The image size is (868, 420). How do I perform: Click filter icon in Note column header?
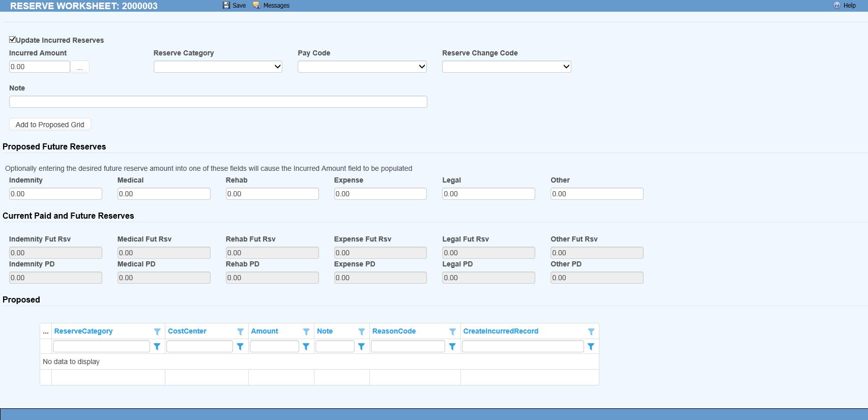[361, 332]
